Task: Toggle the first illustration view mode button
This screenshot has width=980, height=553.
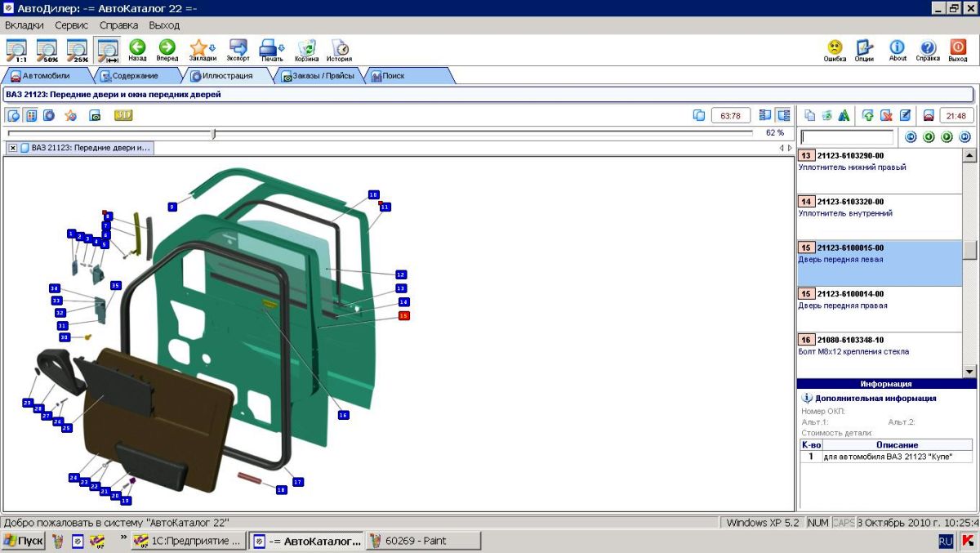Action: [14, 115]
